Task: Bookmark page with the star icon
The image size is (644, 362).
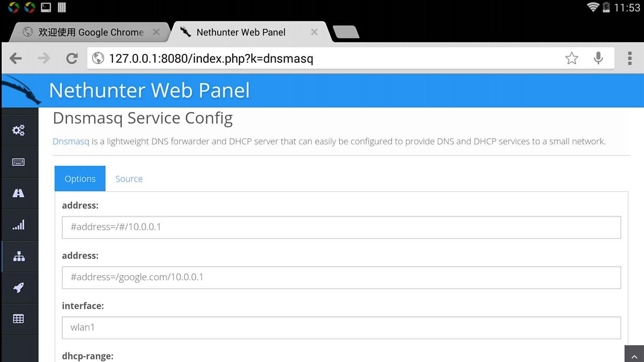Action: 572,59
